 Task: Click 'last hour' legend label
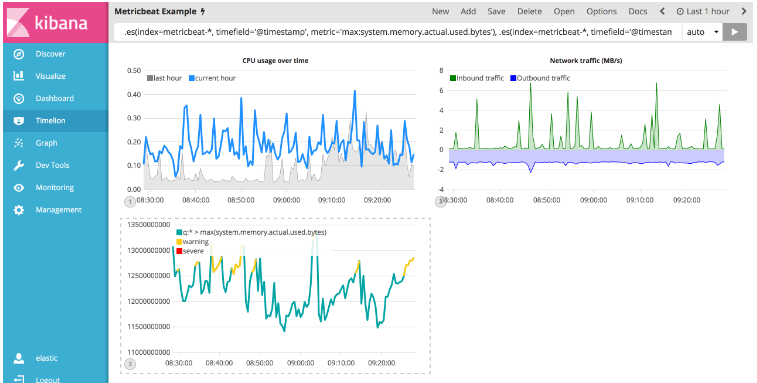tap(168, 78)
